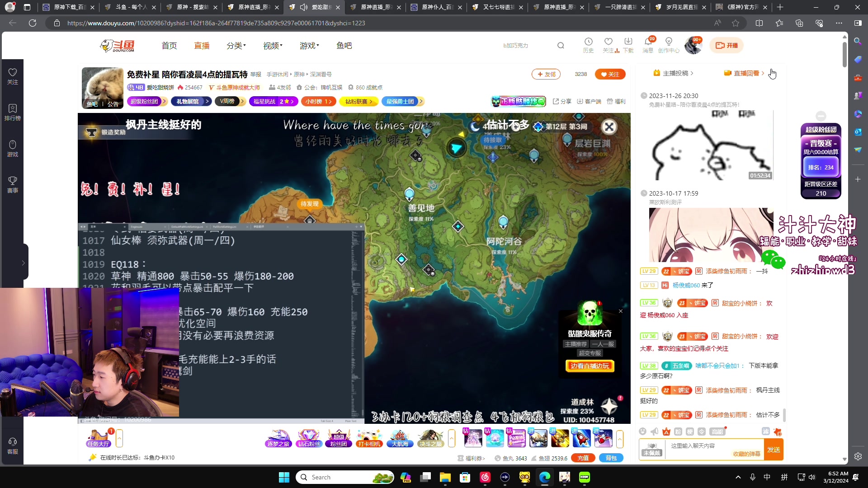Expand the left sidebar collapse handle
868x488 pixels.
[x=24, y=262]
